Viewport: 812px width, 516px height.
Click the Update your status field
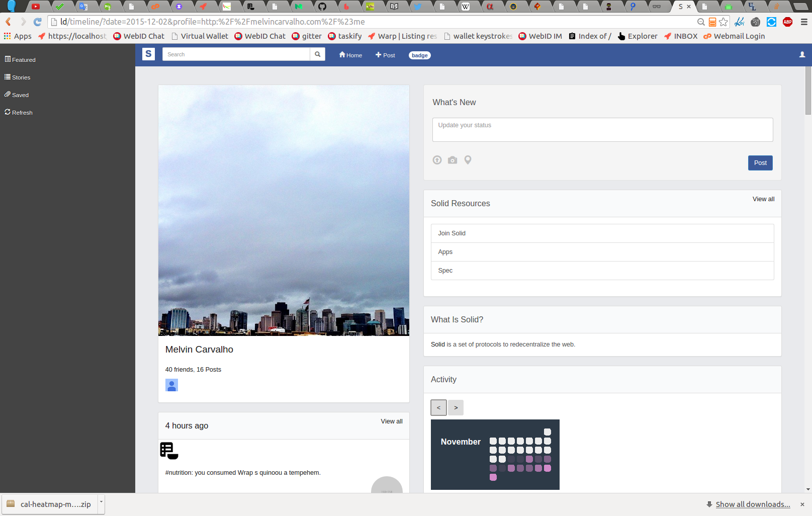pyautogui.click(x=602, y=130)
